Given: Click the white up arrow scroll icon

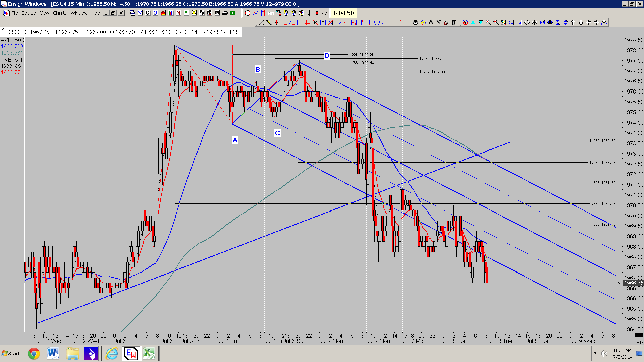Looking at the screenshot, I should point(573,22).
